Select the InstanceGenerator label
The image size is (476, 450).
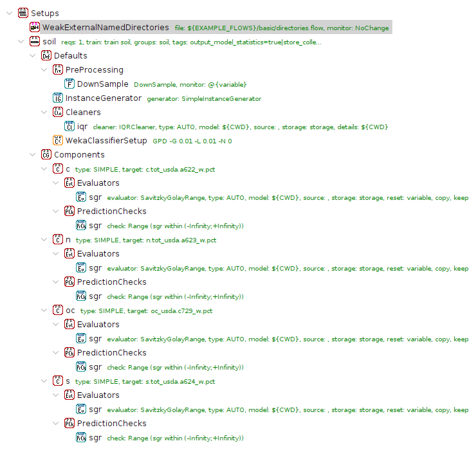point(104,98)
